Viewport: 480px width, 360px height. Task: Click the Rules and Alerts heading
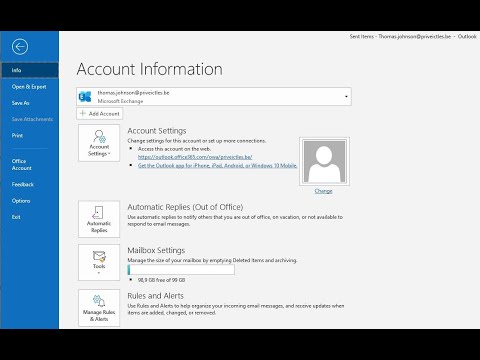(155, 296)
